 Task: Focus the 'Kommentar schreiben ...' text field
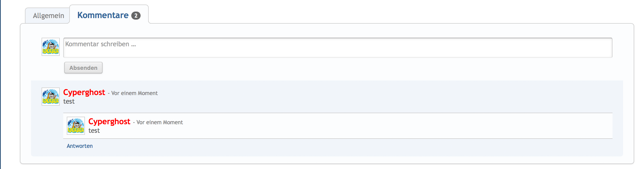pos(338,48)
